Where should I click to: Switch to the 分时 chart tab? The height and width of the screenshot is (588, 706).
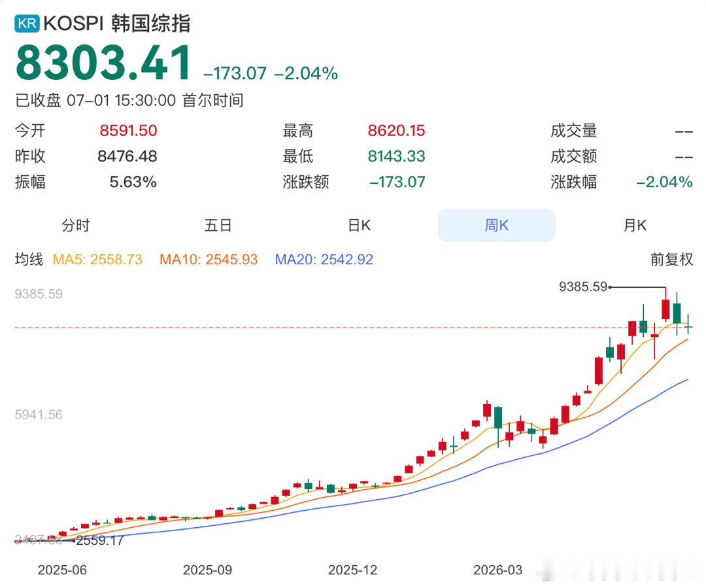(76, 225)
